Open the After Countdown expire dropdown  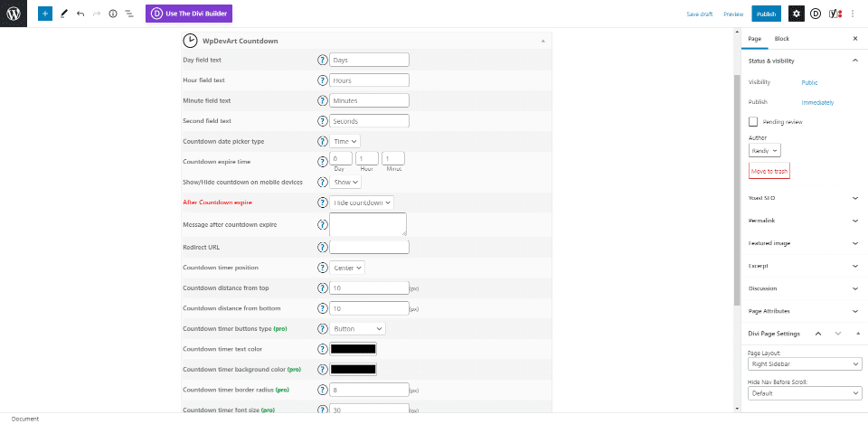[362, 203]
